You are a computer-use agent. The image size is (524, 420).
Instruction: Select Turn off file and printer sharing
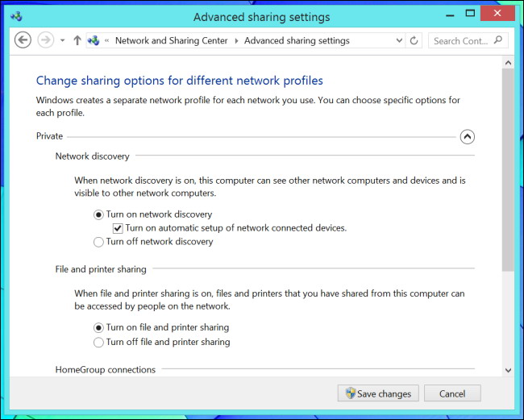[x=98, y=342]
